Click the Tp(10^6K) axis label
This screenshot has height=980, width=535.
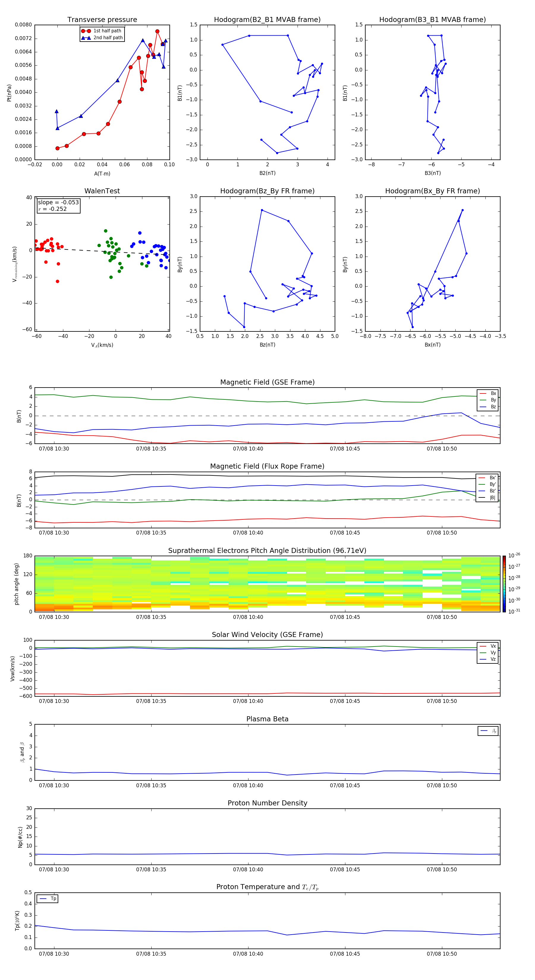pos(17,921)
